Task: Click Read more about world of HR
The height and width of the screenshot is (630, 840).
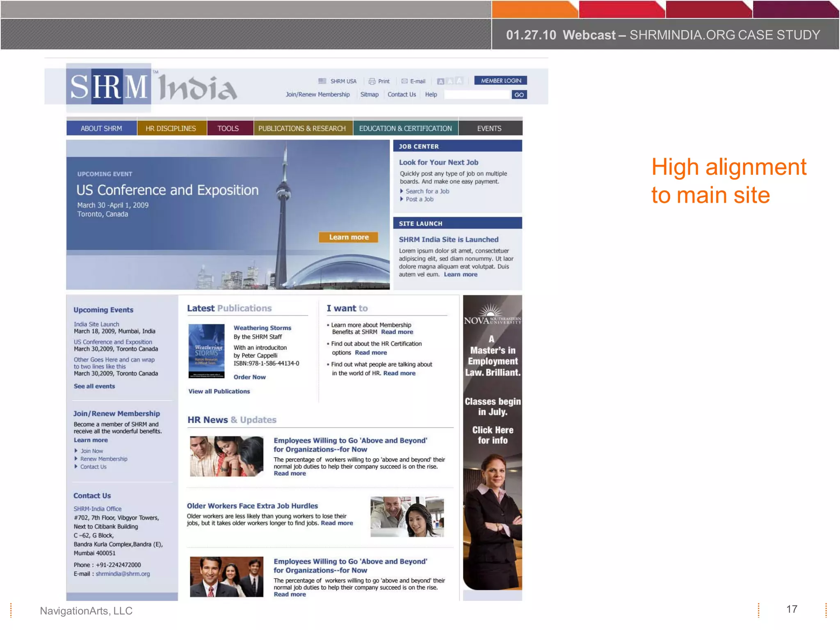Action: pos(399,373)
